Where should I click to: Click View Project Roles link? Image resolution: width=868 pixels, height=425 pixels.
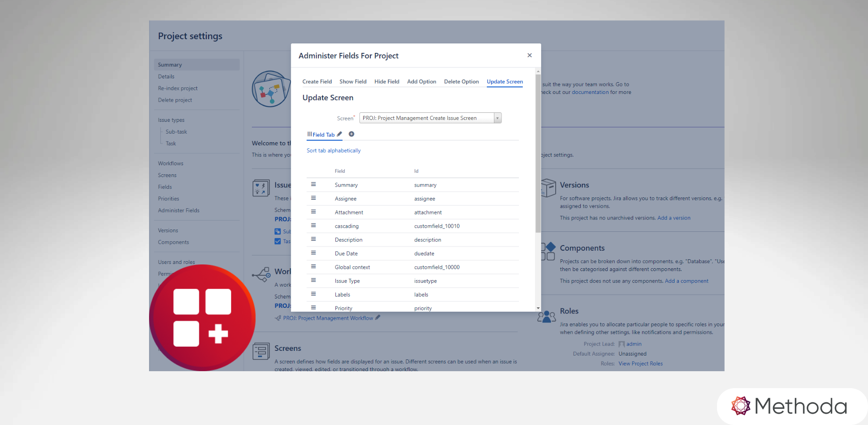[x=641, y=364]
